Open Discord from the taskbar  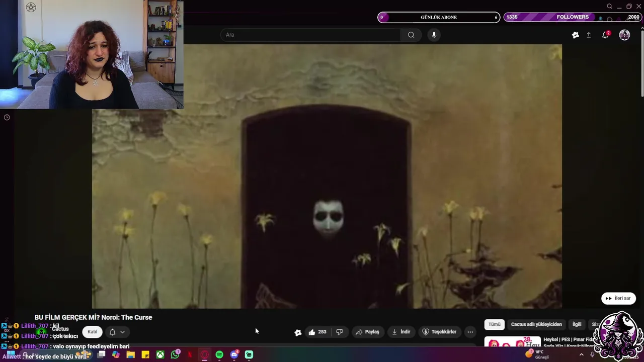point(234,355)
